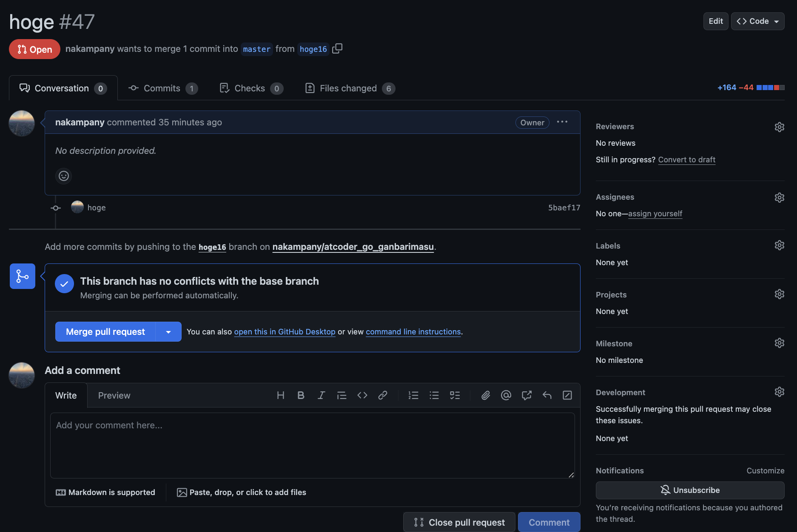Submit with the Comment button
This screenshot has width=797, height=532.
point(549,522)
